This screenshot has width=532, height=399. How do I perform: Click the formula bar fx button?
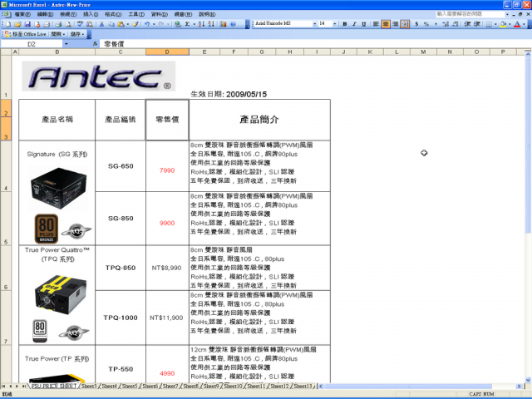tap(95, 44)
